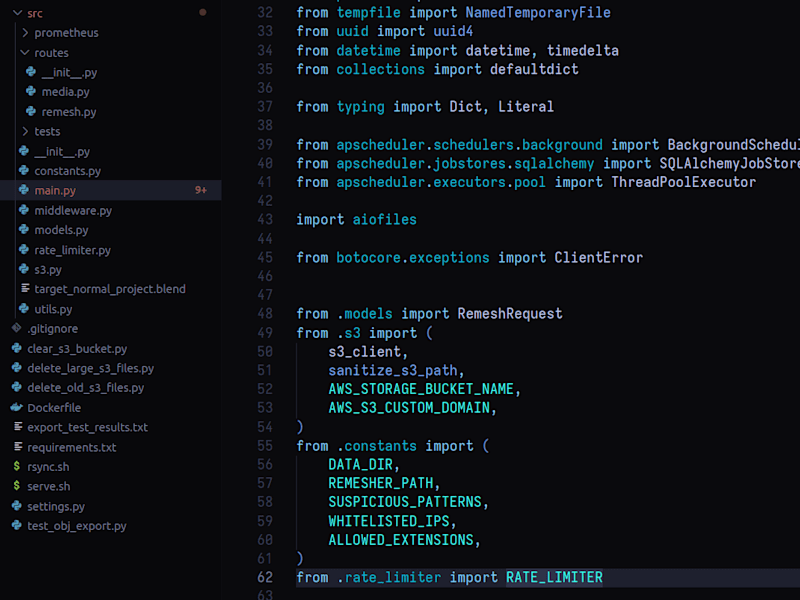The image size is (800, 600).
Task: Open media.py in routes folder
Action: 65,92
